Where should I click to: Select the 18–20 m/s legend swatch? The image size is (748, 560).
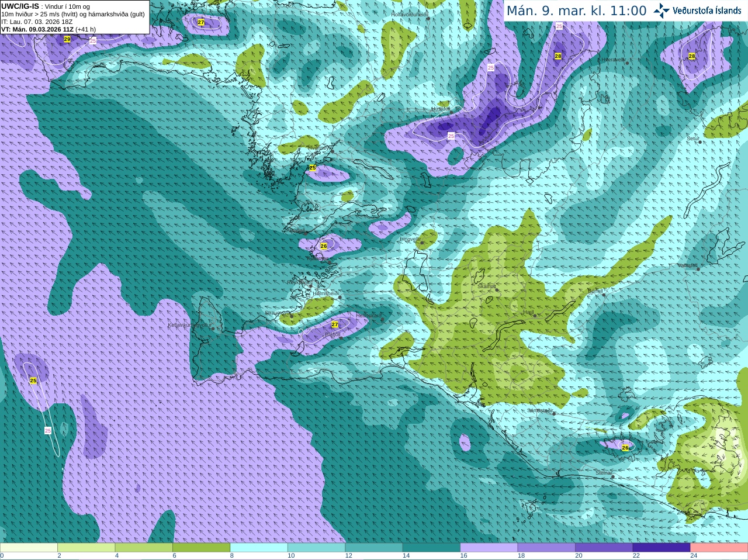546,548
